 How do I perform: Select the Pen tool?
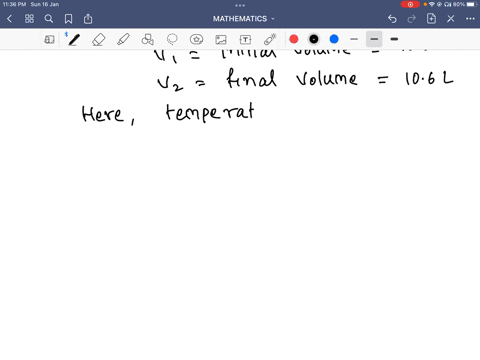coord(74,40)
